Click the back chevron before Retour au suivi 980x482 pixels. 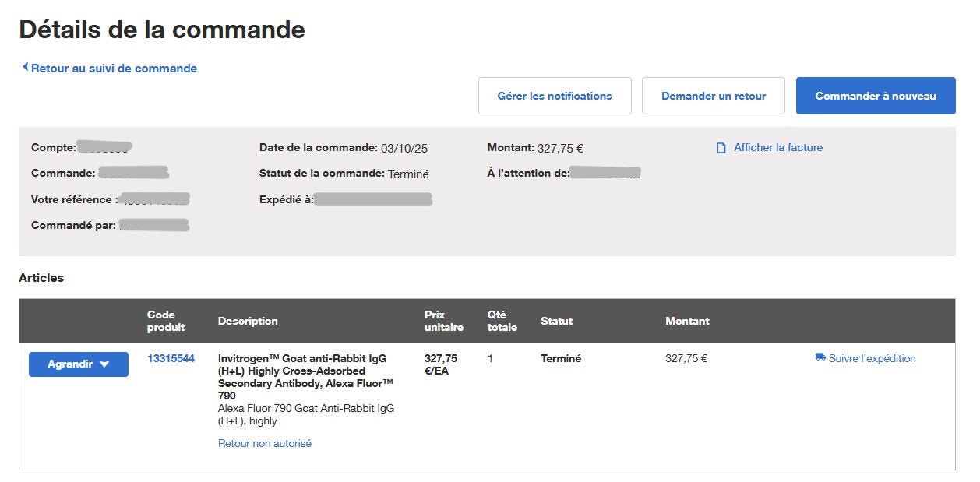pyautogui.click(x=26, y=68)
